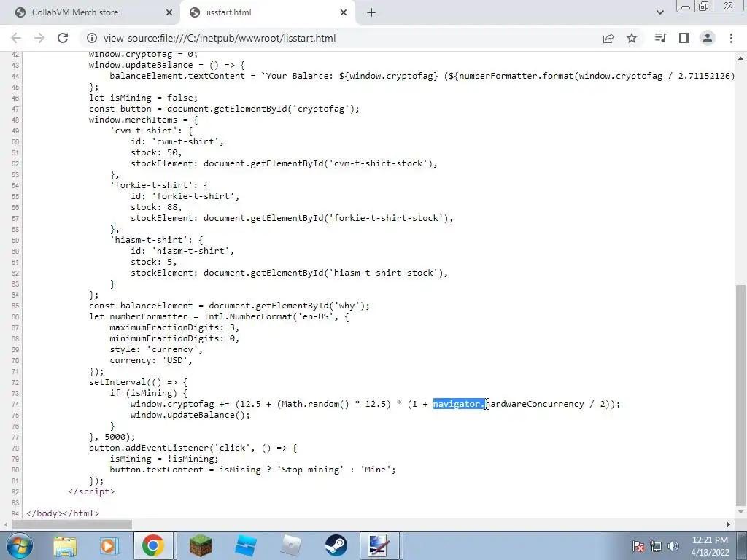The image size is (747, 560).
Task: Click 'stock: 50,' on line 51
Action: [156, 152]
